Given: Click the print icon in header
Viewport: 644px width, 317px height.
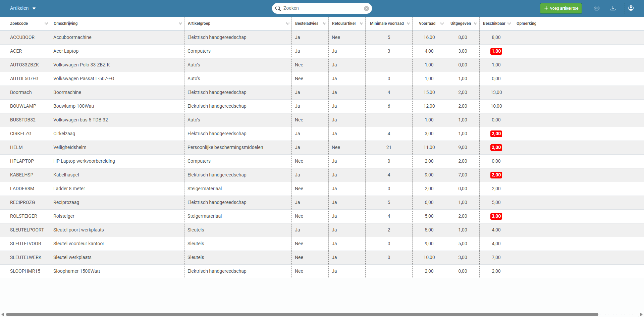Looking at the screenshot, I should 596,8.
